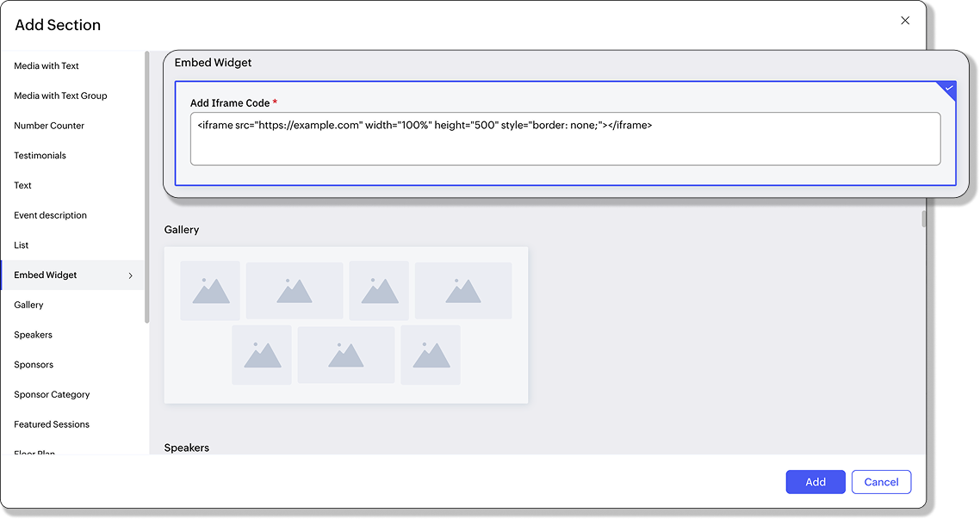Click the Embed Widget heading in the card
This screenshot has width=980, height=519.
coord(213,63)
